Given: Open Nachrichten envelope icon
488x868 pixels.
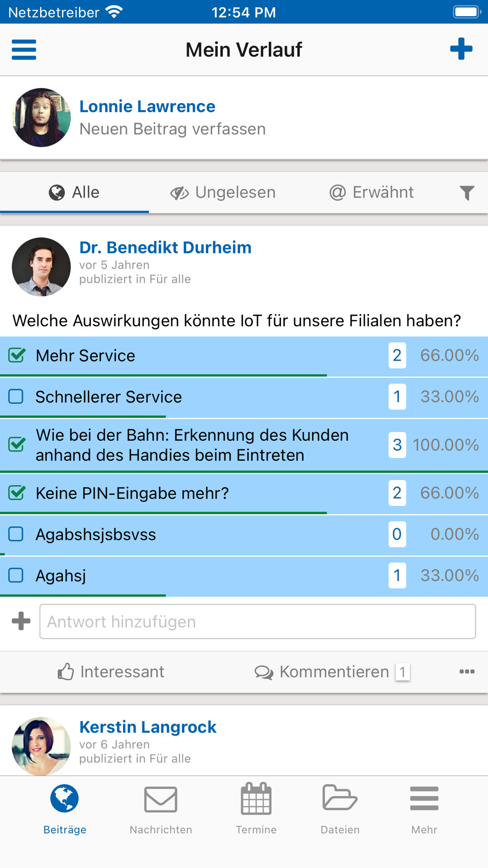Looking at the screenshot, I should (161, 800).
